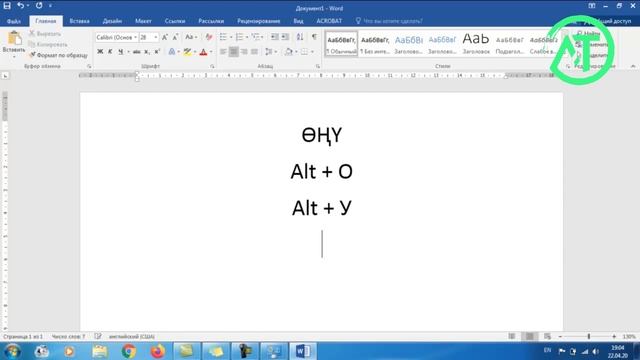Screen dimensions: 640x360
Task: Toggle strikethrough (abc) formatting
Action: coord(137,52)
